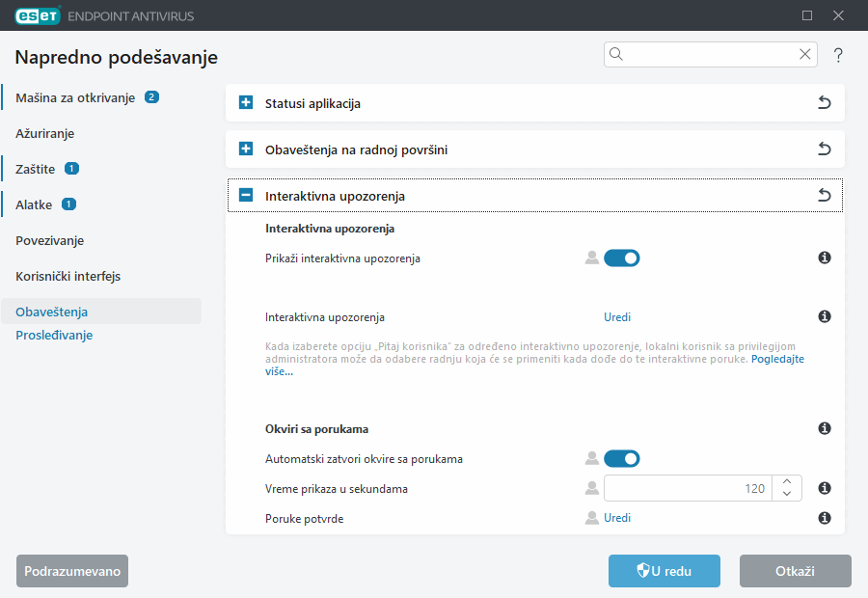Click the Otkaži button
The image size is (868, 598).
pyautogui.click(x=796, y=571)
